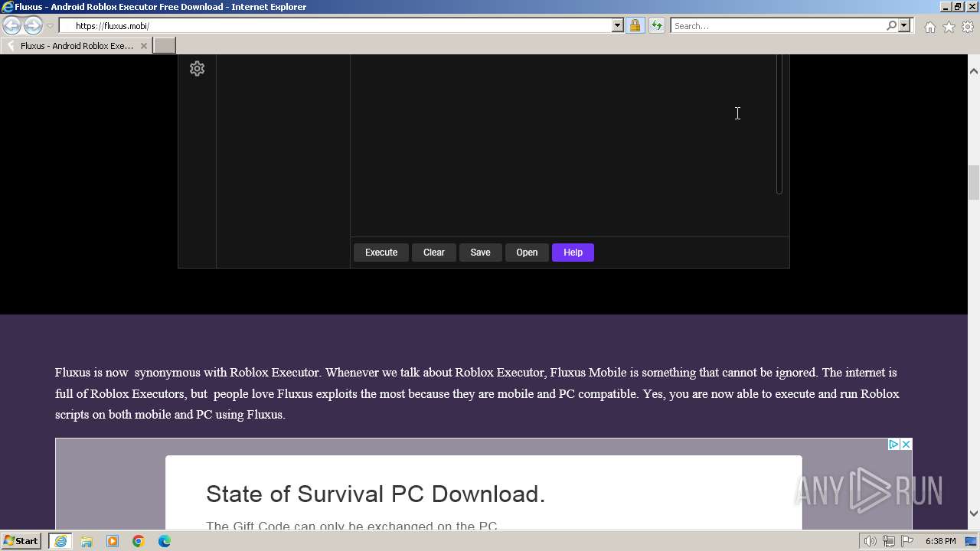Screen dimensions: 980x551
Task: Click the Fluxus favicon on tab
Action: (10, 46)
